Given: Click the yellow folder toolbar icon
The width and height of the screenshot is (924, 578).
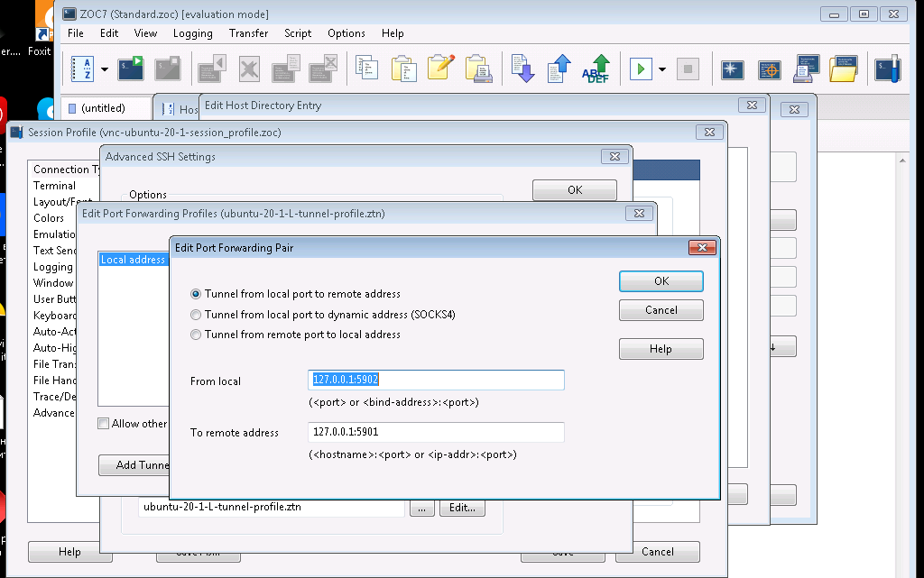Looking at the screenshot, I should (842, 69).
